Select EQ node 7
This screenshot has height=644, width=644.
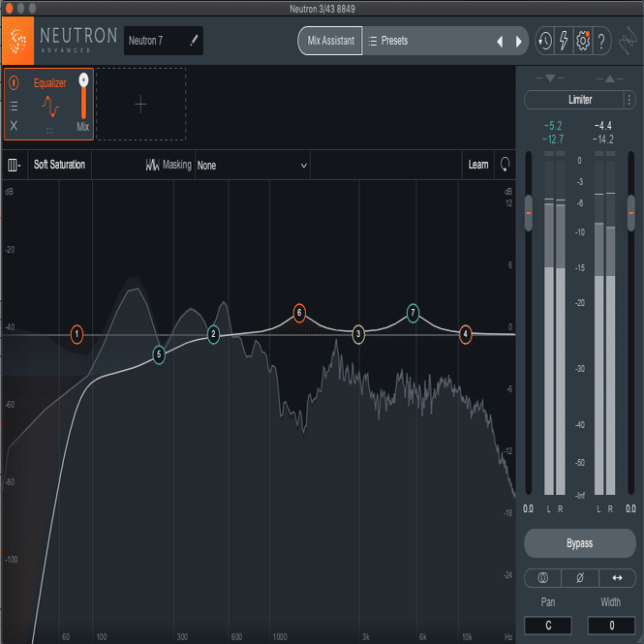pos(413,313)
